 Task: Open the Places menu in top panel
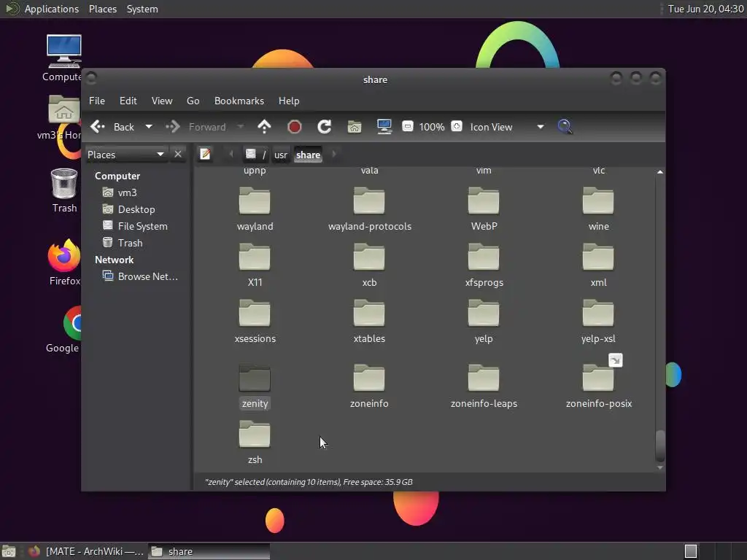(103, 9)
